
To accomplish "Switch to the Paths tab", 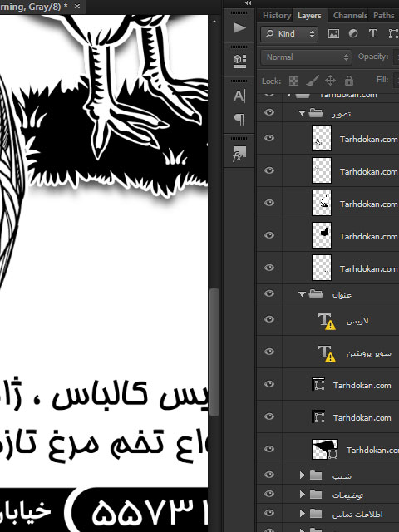I will pos(384,16).
